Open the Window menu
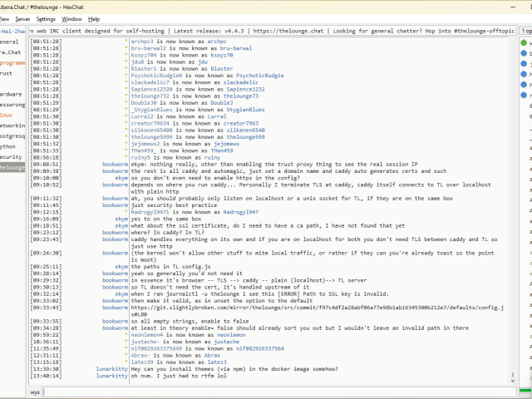This screenshot has width=532, height=399. point(72,18)
